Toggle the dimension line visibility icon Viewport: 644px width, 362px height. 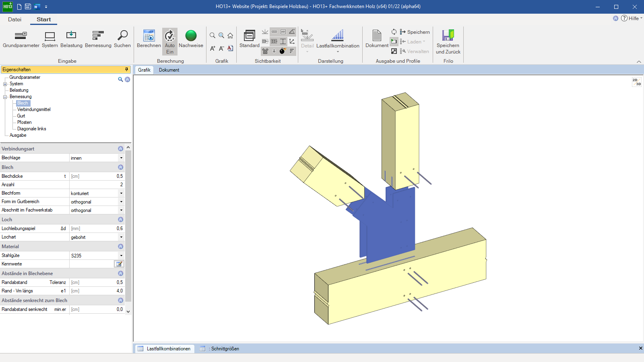(274, 32)
